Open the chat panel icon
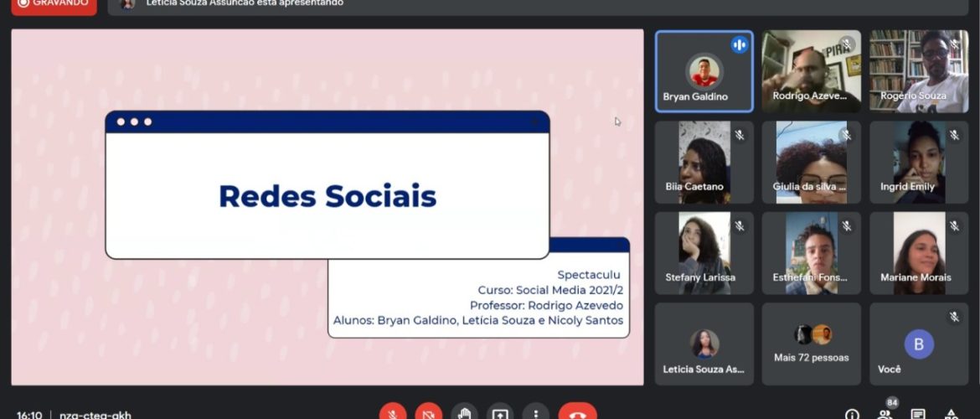This screenshot has width=980, height=419. click(x=918, y=414)
